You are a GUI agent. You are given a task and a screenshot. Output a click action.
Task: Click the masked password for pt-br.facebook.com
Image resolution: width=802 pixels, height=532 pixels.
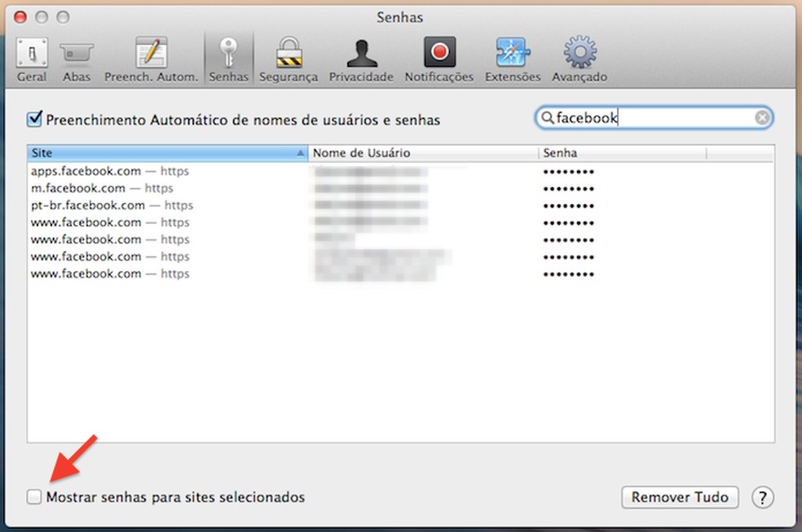click(x=569, y=206)
